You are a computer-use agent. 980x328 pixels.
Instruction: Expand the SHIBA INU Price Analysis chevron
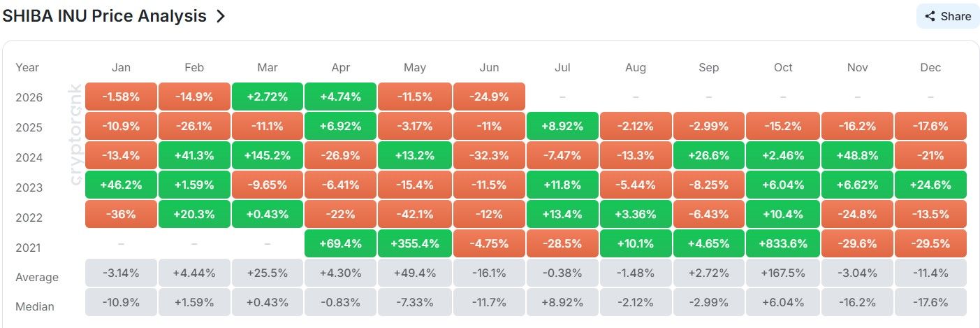(x=221, y=16)
